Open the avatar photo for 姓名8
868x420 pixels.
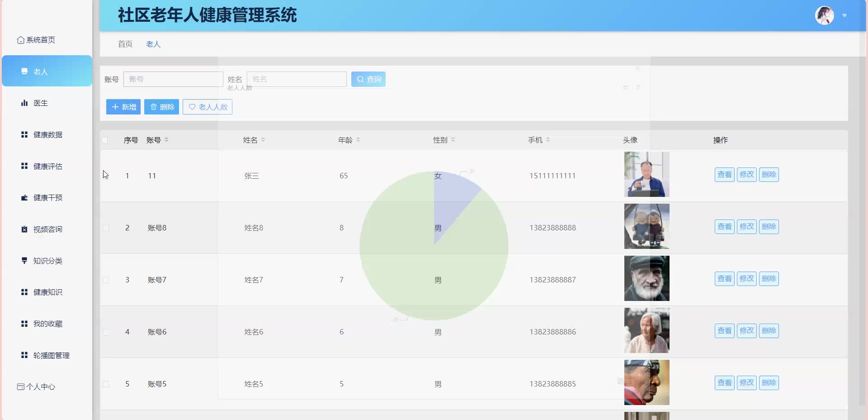click(647, 226)
